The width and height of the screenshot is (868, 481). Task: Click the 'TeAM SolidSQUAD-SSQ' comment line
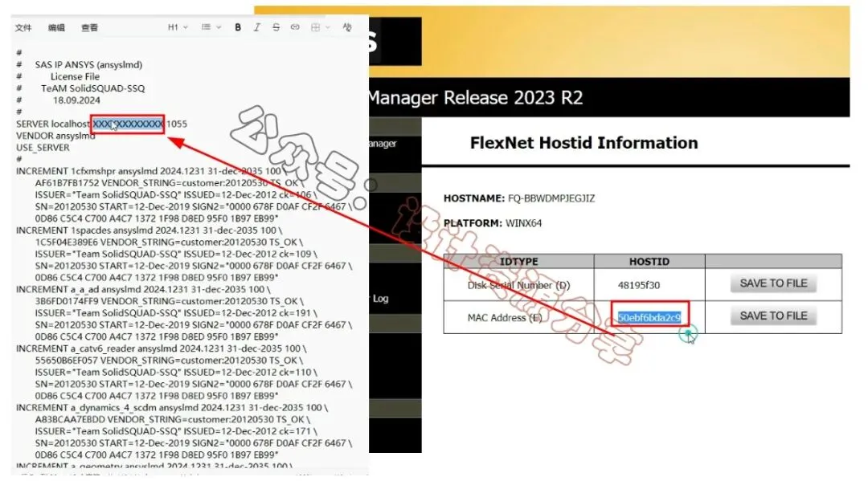point(92,88)
